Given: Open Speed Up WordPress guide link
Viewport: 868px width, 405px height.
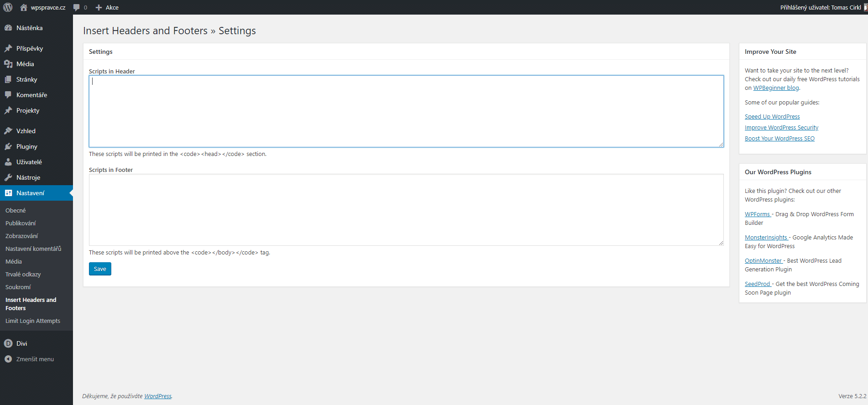Looking at the screenshot, I should (772, 116).
